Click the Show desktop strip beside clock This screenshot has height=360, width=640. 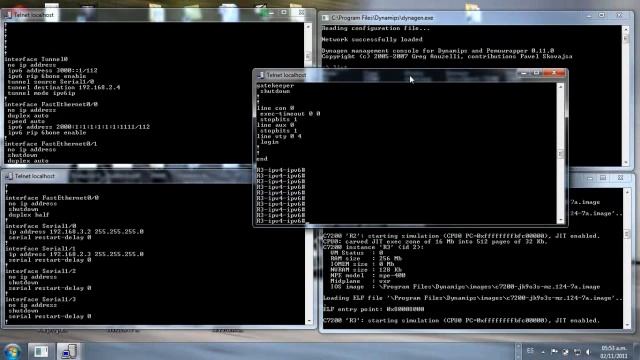coord(637,351)
